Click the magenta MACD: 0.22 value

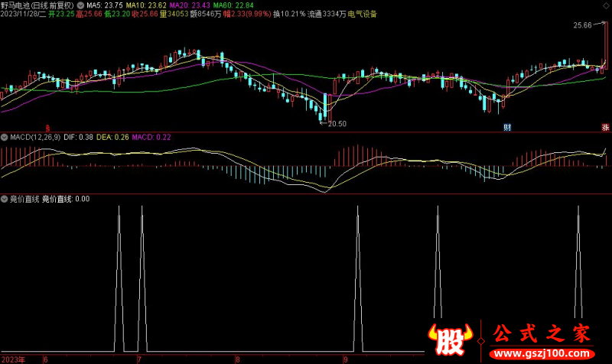[151, 138]
